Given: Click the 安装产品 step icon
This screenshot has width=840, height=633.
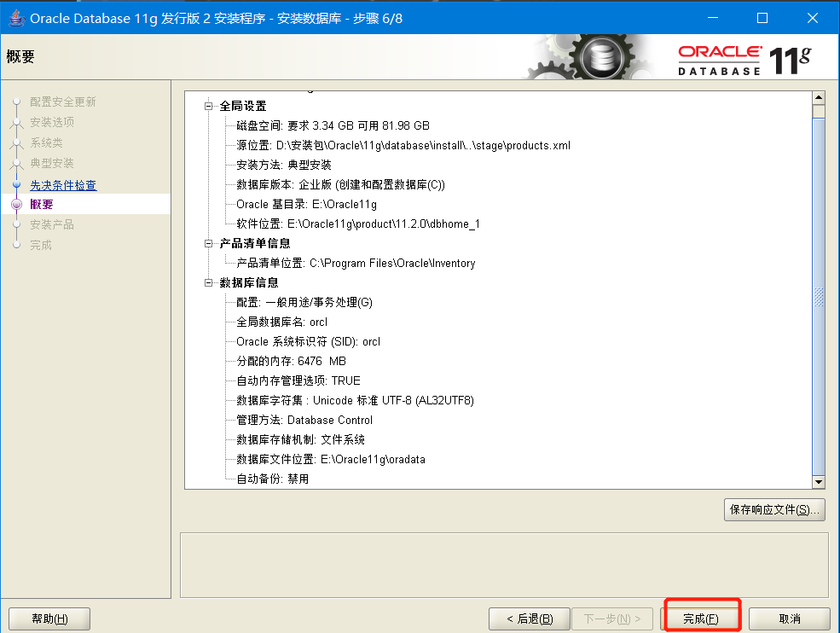Looking at the screenshot, I should pos(18,224).
